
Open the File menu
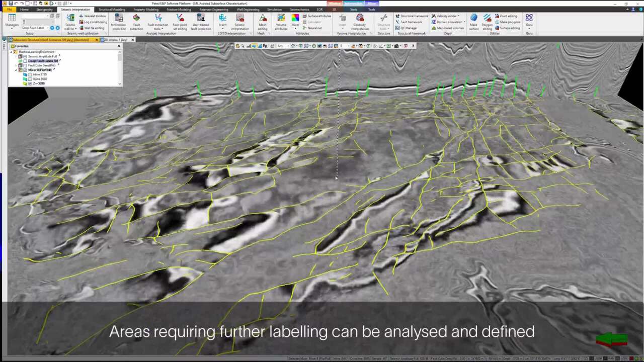tap(9, 10)
